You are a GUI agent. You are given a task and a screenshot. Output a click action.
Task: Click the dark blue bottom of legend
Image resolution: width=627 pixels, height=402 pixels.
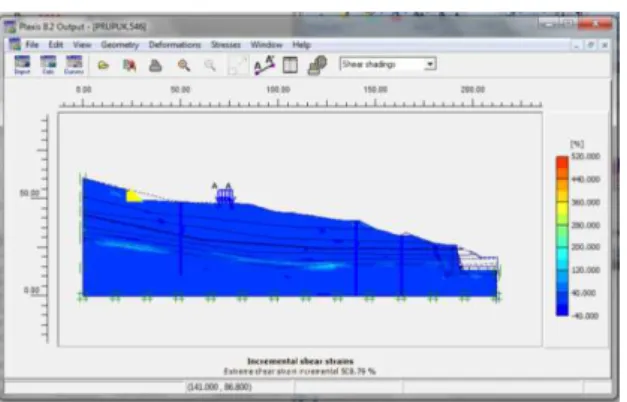[562, 310]
